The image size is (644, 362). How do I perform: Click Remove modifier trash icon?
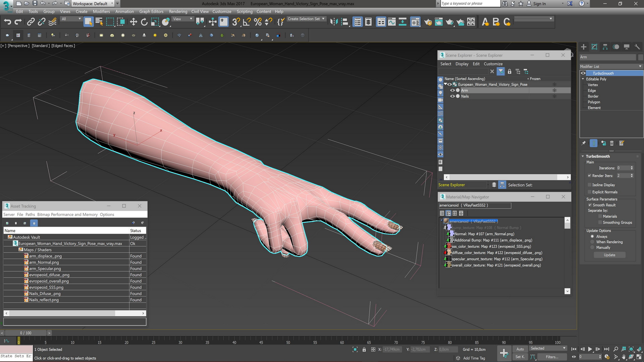pyautogui.click(x=611, y=143)
